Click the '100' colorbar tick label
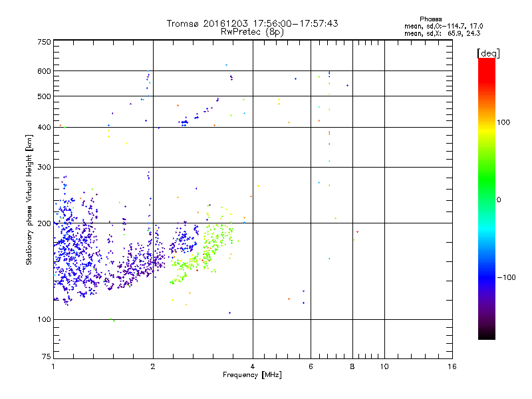This screenshot has width=532, height=399. tap(503, 122)
